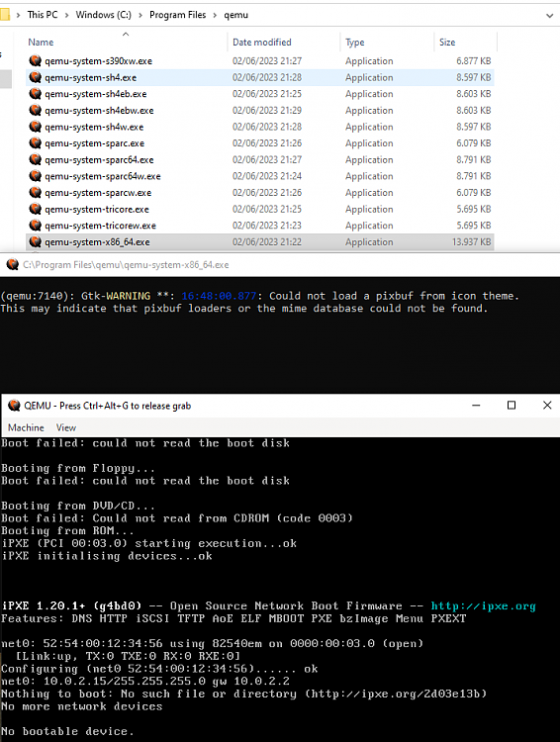
Task: Open the View menu in QEMU
Action: click(66, 427)
